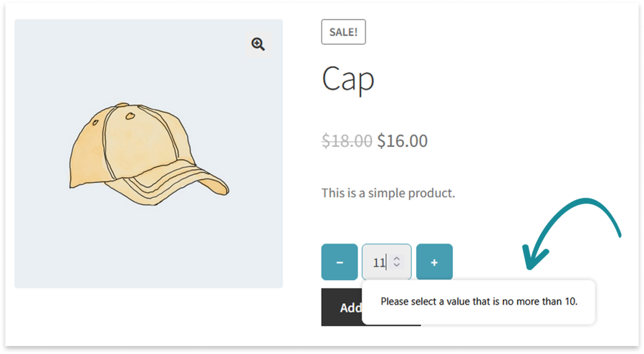
Task: Click the 'no more than 10' validation tooltip
Action: (x=479, y=301)
